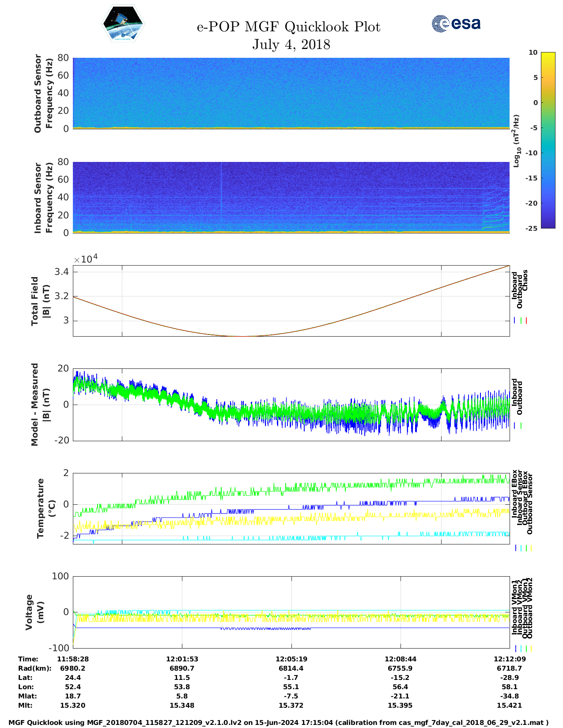Click the cyan temperature trace near -2°C
Screen dimensions: 563x728
click(309, 538)
